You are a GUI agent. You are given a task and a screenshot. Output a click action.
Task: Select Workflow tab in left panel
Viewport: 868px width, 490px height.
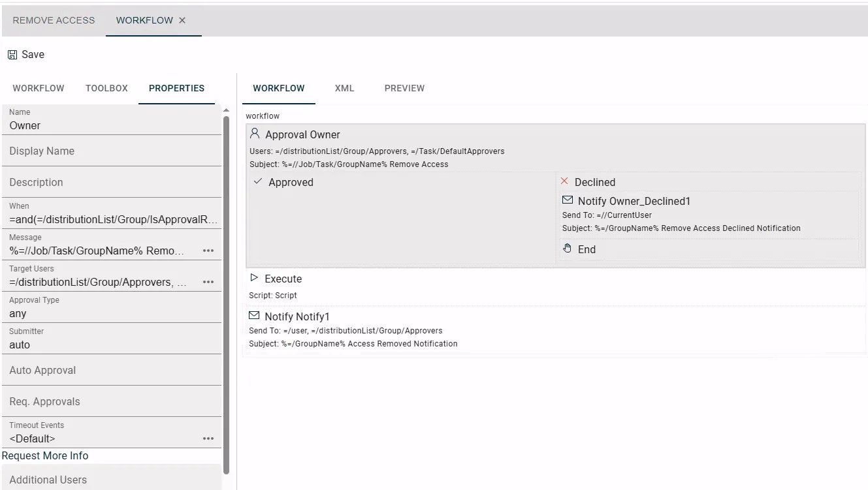click(x=39, y=88)
